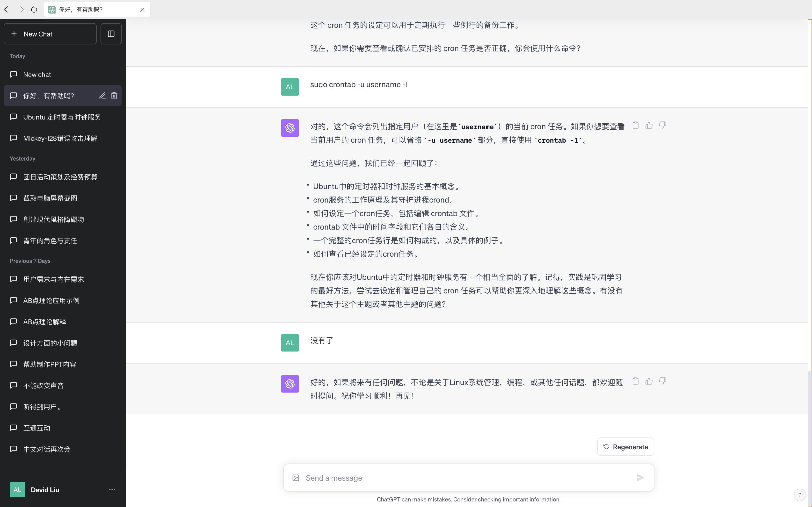Screen dimensions: 812x507
Task: Click the sidebar collapse toggle icon
Action: pyautogui.click(x=111, y=34)
